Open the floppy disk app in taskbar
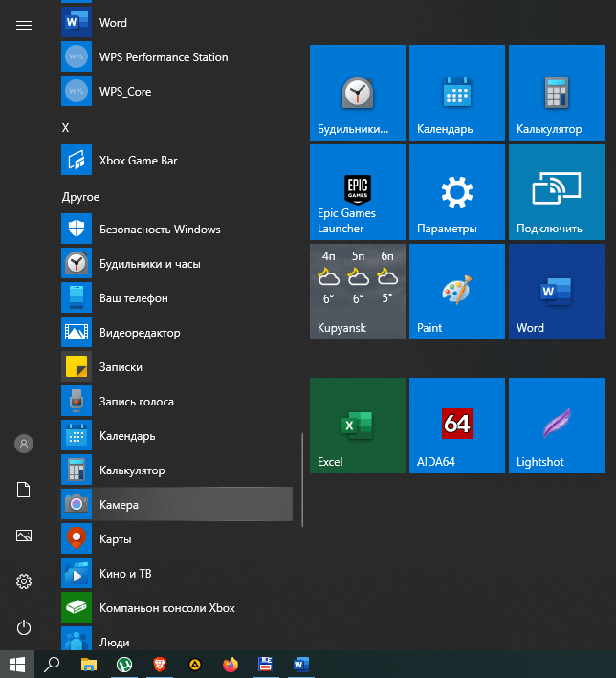This screenshot has height=678, width=616. (265, 665)
